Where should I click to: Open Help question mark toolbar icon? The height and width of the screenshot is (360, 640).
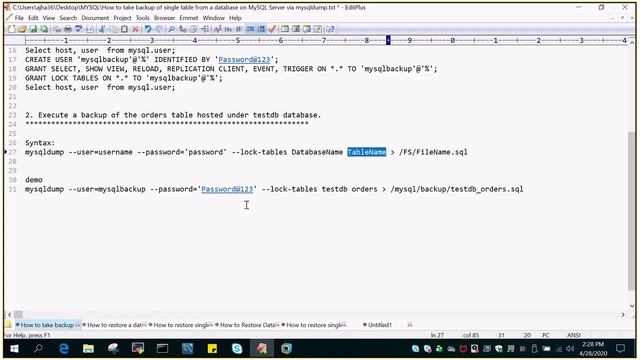click(x=330, y=29)
